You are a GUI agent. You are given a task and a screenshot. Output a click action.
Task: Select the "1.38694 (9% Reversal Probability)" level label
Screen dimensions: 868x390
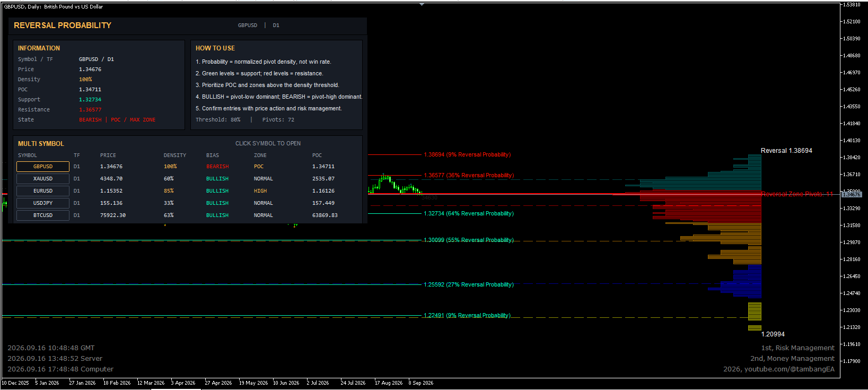(x=467, y=155)
